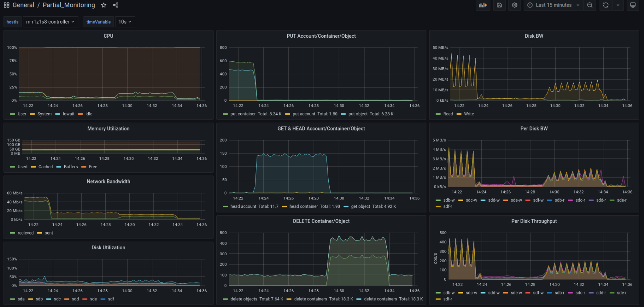Open the 10s timeVariable dropdown
644x307 pixels.
[125, 22]
